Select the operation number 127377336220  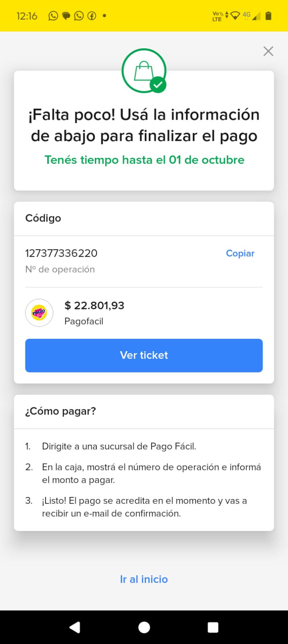coord(61,253)
